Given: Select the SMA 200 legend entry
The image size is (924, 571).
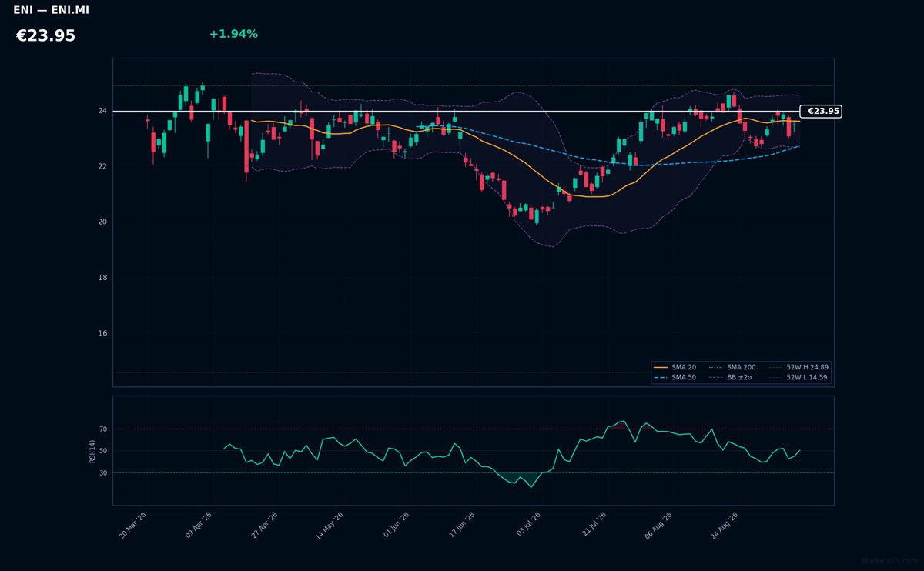Looking at the screenshot, I should (732, 368).
